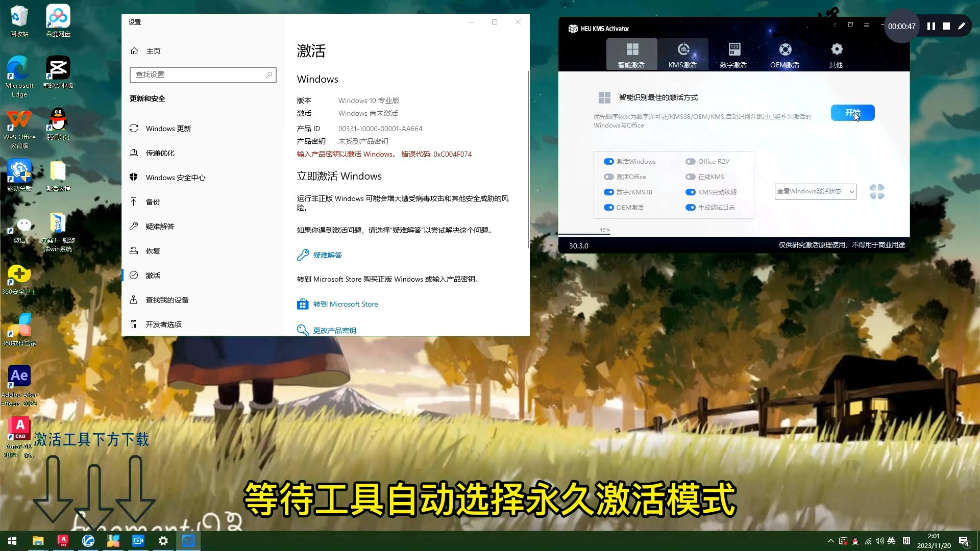Switch to the OEM激活 tab
This screenshot has height=551, width=980.
pyautogui.click(x=785, y=54)
